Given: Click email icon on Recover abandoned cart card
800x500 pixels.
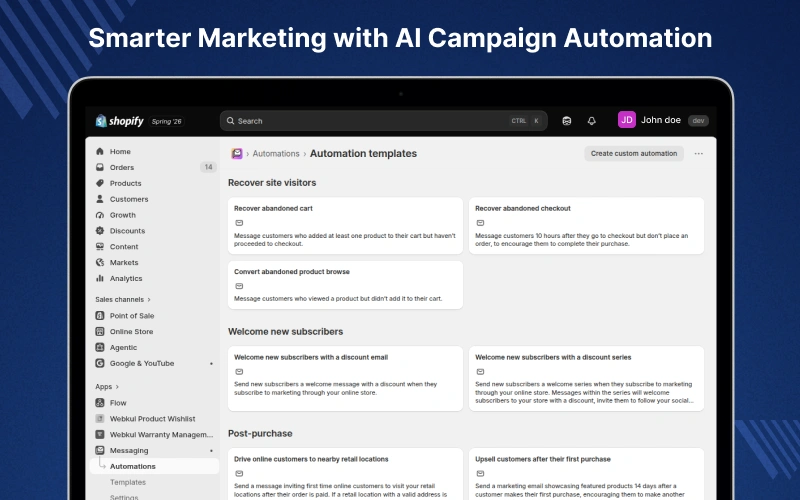Looking at the screenshot, I should point(239,223).
